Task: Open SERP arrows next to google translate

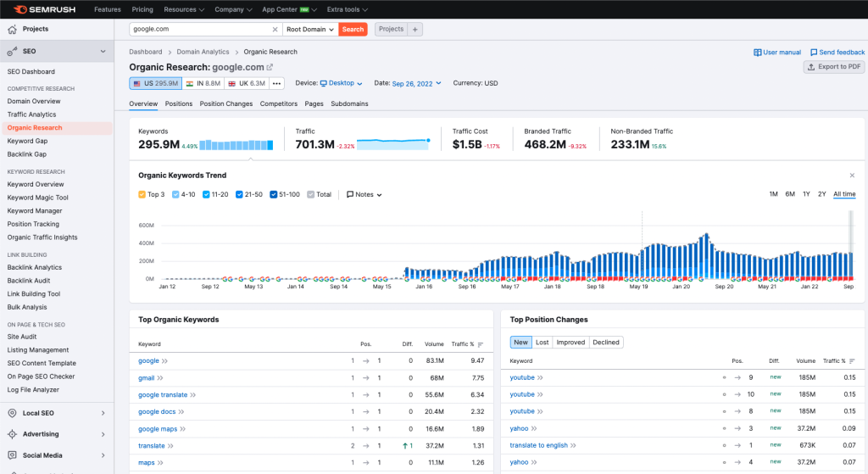Action: [193, 395]
